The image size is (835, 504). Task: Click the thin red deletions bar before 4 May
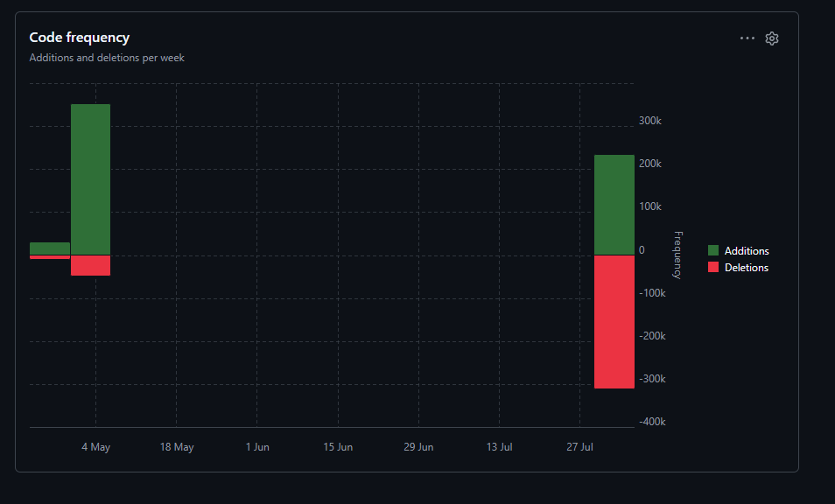tap(50, 257)
